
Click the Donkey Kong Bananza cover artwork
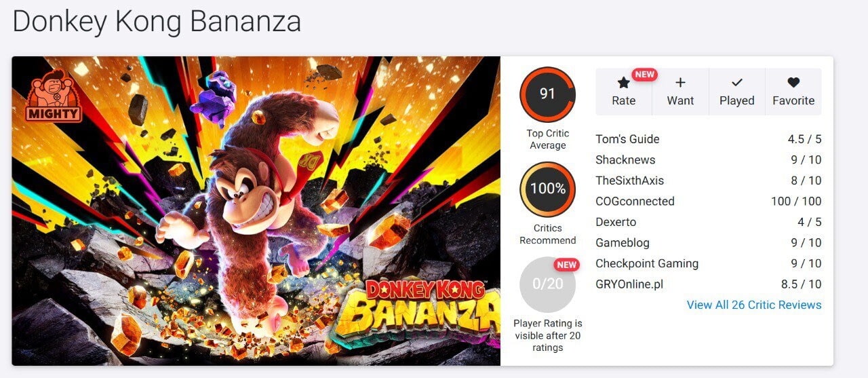(x=256, y=210)
